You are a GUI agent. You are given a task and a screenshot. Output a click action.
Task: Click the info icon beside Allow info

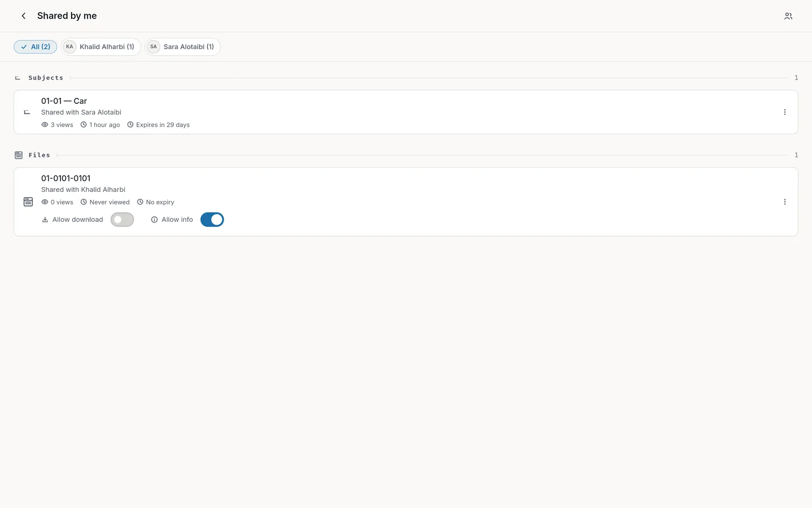coord(154,220)
